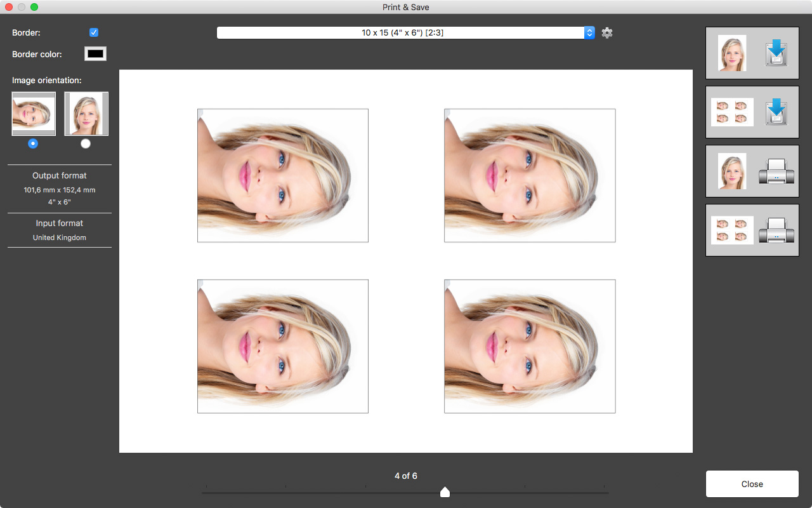Viewport: 812px width, 508px height.
Task: Click the 4 of 6 counter text
Action: (406, 476)
